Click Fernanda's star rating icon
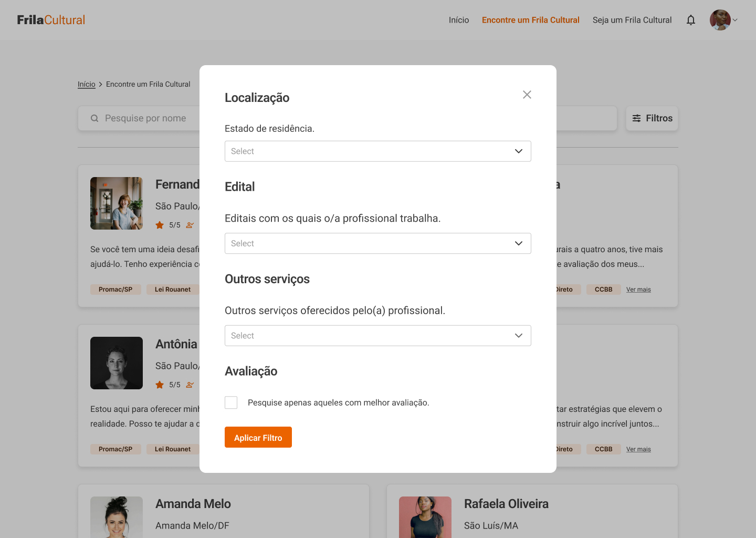 pos(160,225)
